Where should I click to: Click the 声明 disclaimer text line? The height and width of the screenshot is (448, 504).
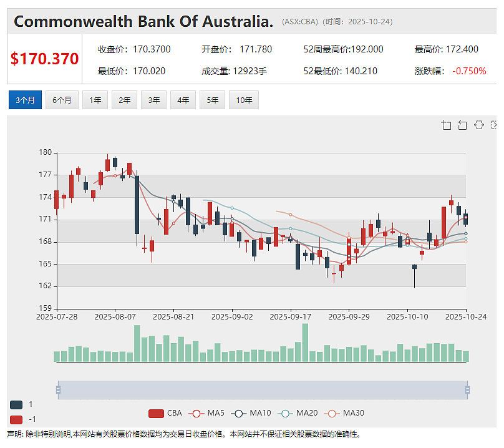[x=184, y=434]
